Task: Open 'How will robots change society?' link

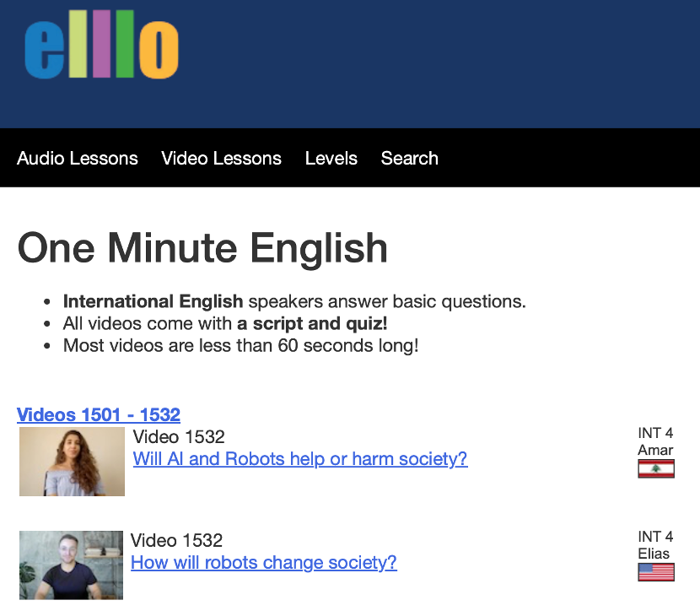Action: [264, 563]
